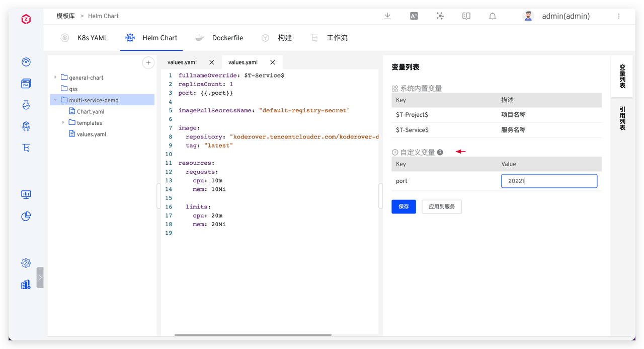
Task: Open the language translation icon
Action: tap(414, 16)
